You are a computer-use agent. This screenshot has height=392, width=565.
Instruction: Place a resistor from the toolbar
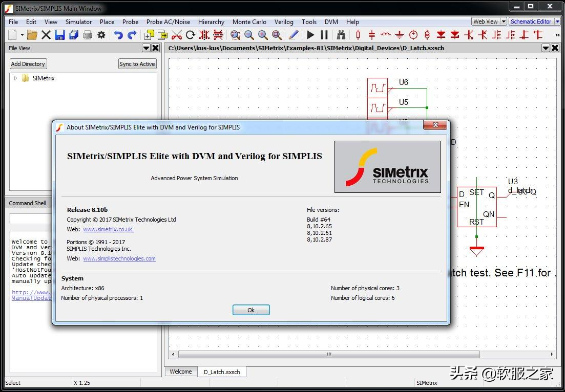click(358, 35)
